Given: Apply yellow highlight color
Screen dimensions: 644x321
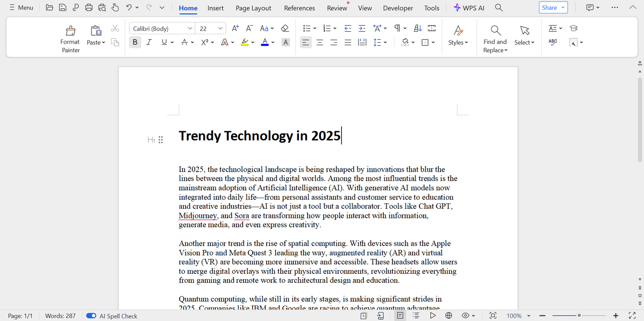Looking at the screenshot, I should (245, 42).
